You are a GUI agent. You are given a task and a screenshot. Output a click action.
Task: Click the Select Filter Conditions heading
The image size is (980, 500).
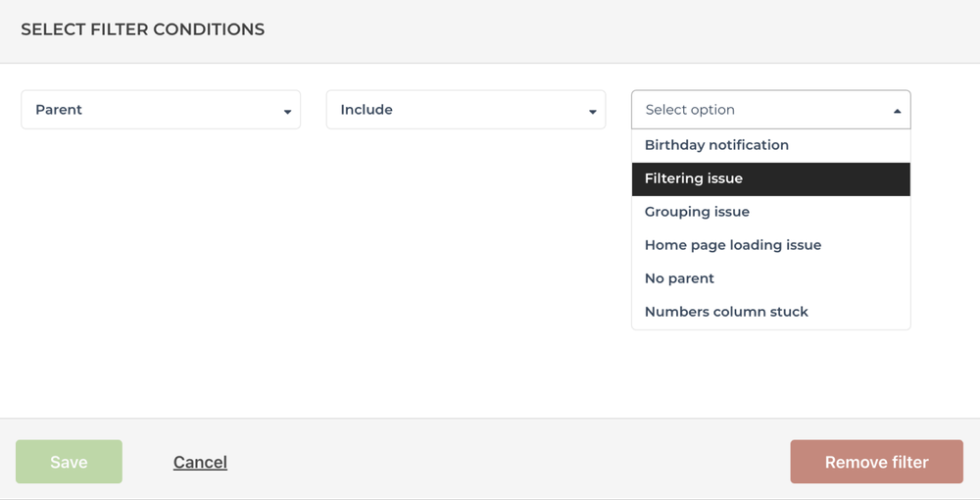(x=142, y=29)
